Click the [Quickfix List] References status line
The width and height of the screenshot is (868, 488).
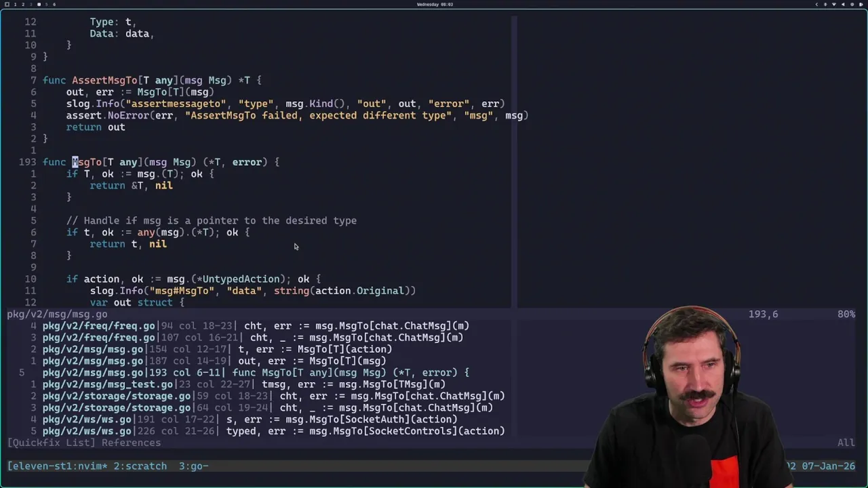84,443
